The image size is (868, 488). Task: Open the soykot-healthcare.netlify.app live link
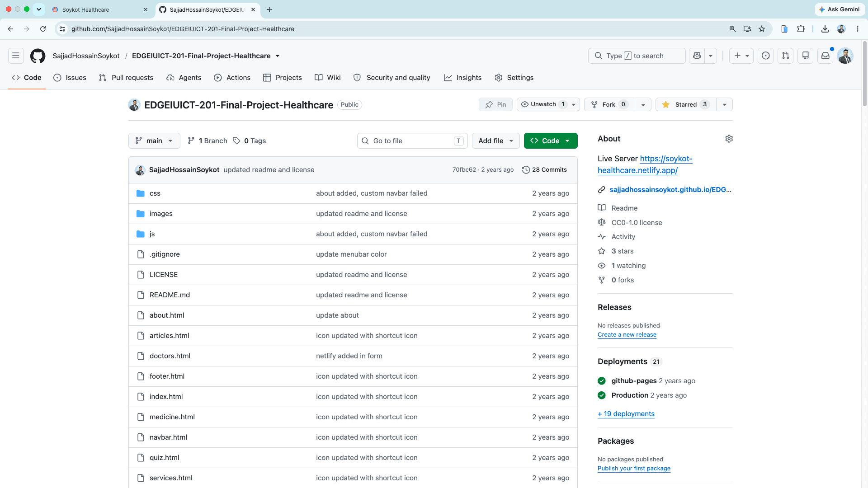pyautogui.click(x=645, y=164)
